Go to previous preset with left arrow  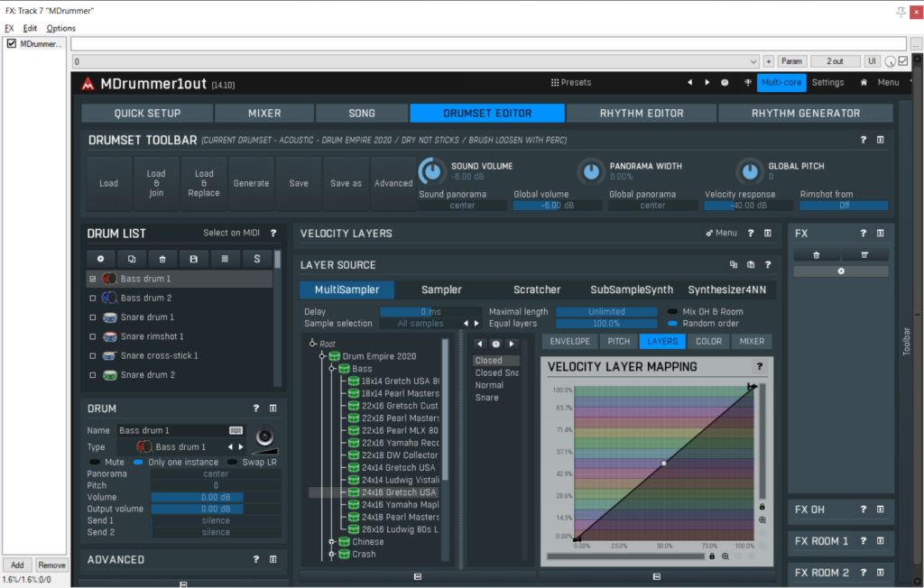pos(689,82)
